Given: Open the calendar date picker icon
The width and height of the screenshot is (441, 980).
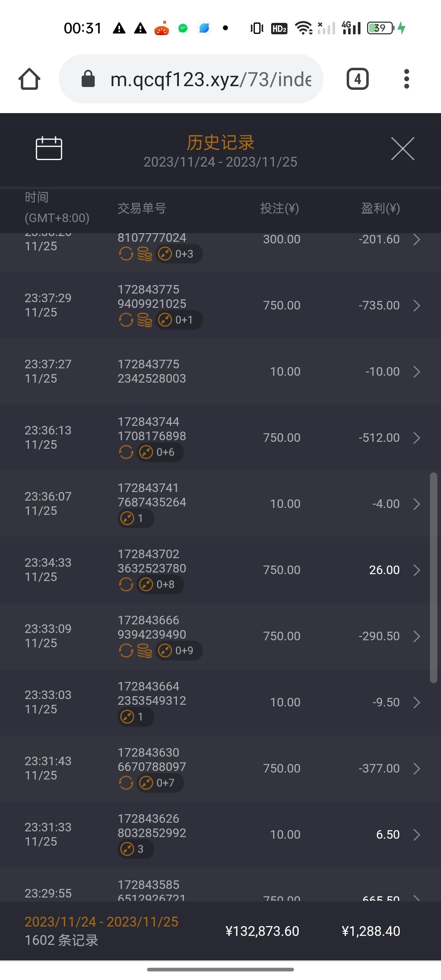Looking at the screenshot, I should 49,148.
